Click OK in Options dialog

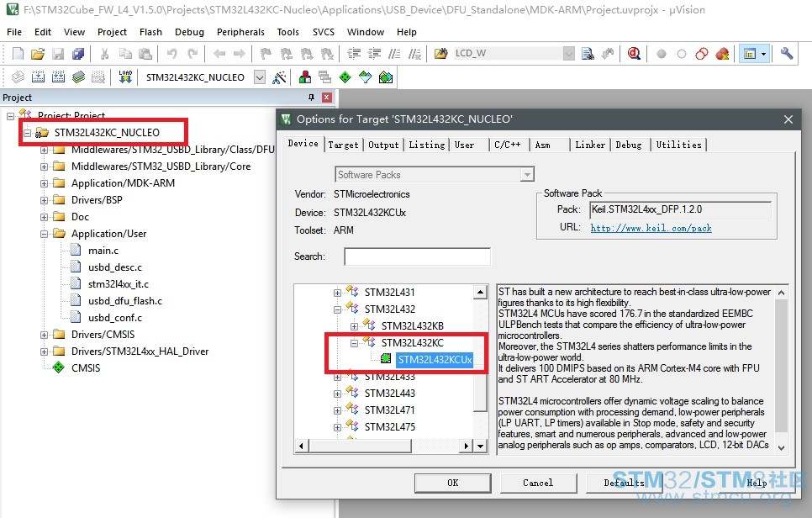pos(452,483)
